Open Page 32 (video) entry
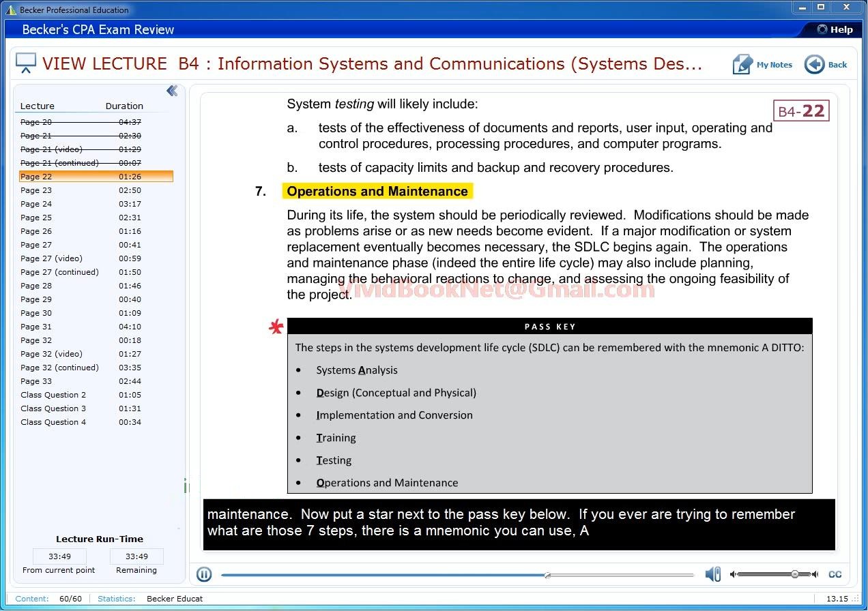Image resolution: width=868 pixels, height=611 pixels. [x=96, y=354]
